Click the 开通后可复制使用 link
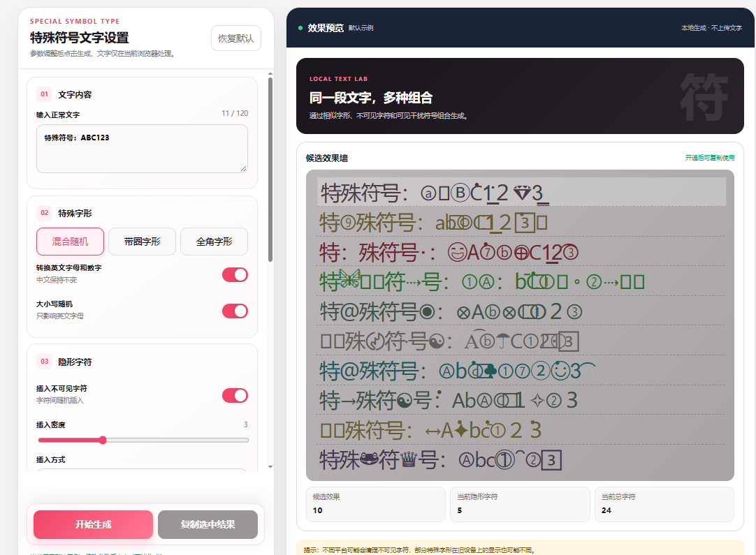Screen dimensions: 756x555 pyautogui.click(x=710, y=158)
